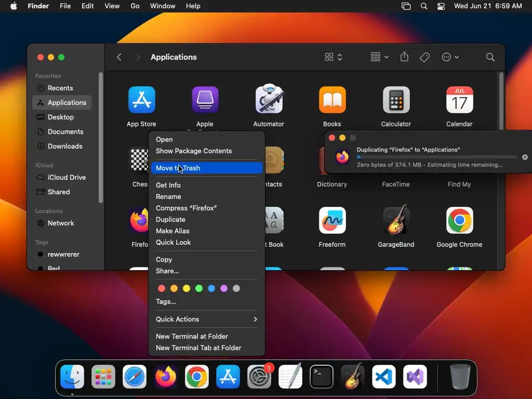Expand the Quick Actions submenu
The height and width of the screenshot is (399, 532).
click(x=207, y=320)
